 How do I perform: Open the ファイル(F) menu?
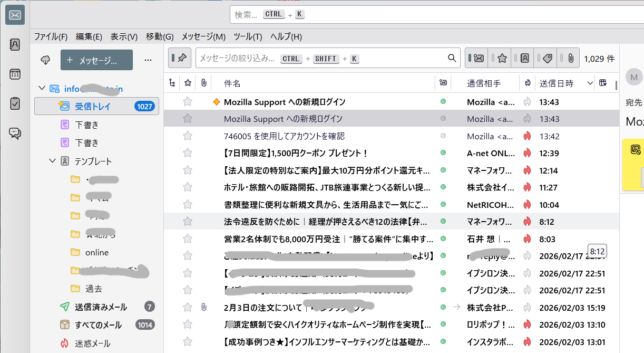(x=51, y=36)
